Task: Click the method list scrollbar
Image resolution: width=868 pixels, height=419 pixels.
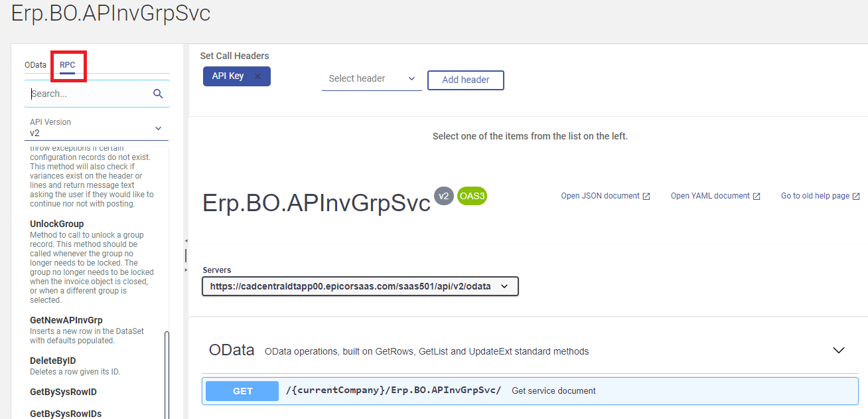Action: (x=167, y=375)
